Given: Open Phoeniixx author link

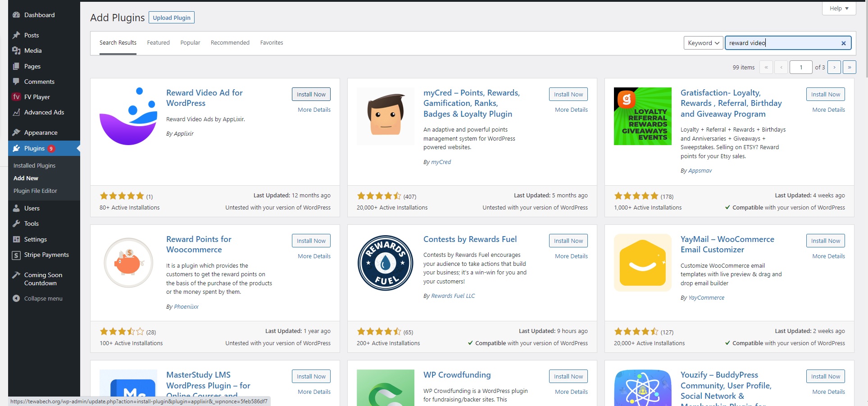Looking at the screenshot, I should click(186, 306).
